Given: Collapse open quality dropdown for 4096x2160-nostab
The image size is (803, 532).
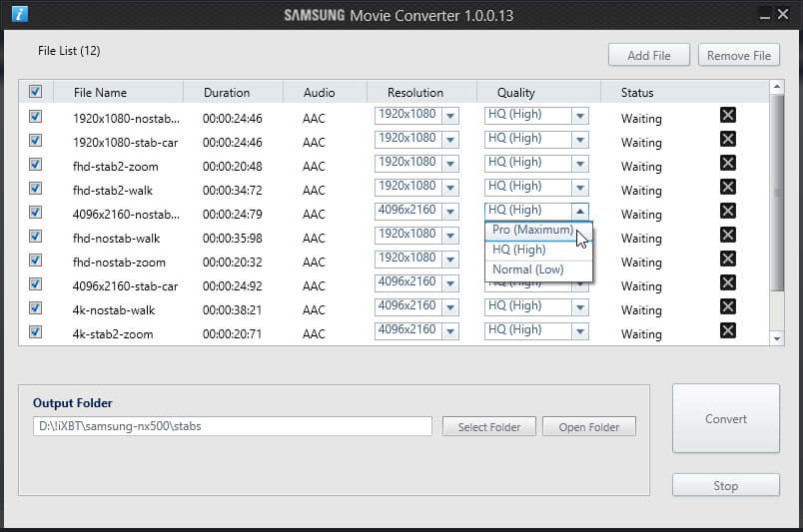Looking at the screenshot, I should pyautogui.click(x=579, y=212).
